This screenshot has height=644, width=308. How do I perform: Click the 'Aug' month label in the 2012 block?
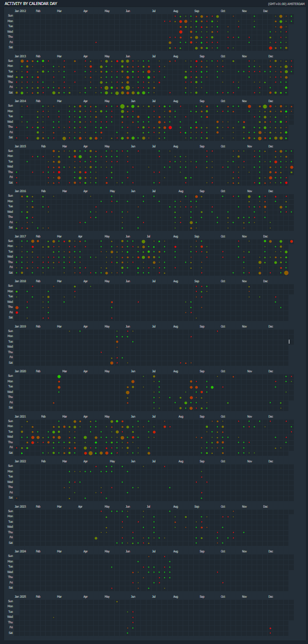point(175,11)
